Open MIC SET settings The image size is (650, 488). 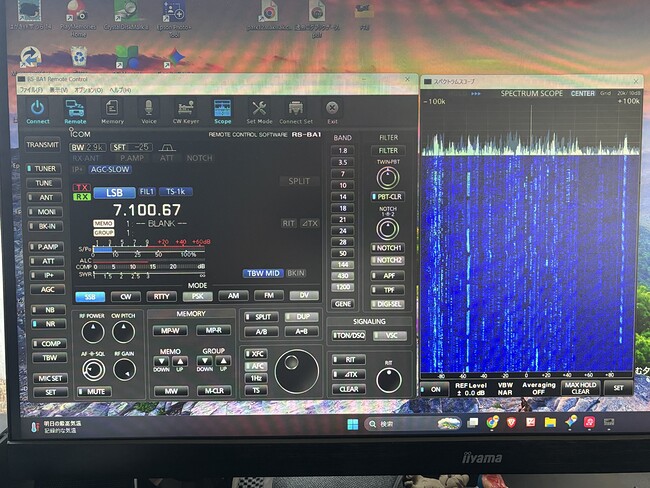50,378
